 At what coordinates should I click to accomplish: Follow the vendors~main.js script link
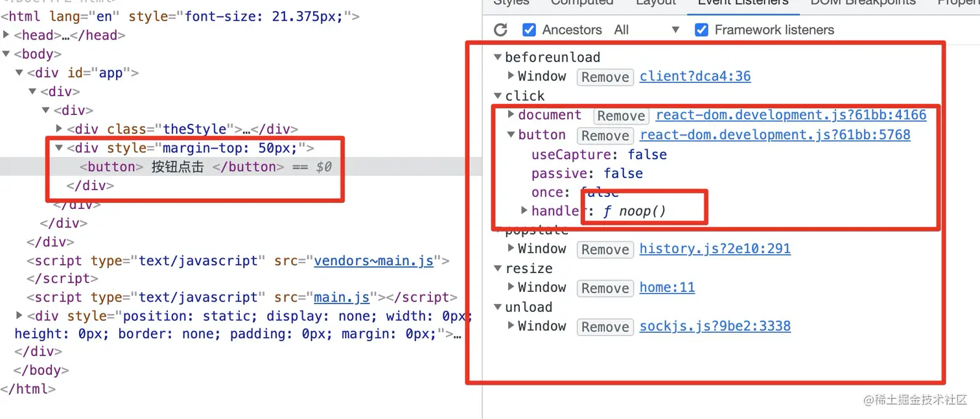(373, 261)
